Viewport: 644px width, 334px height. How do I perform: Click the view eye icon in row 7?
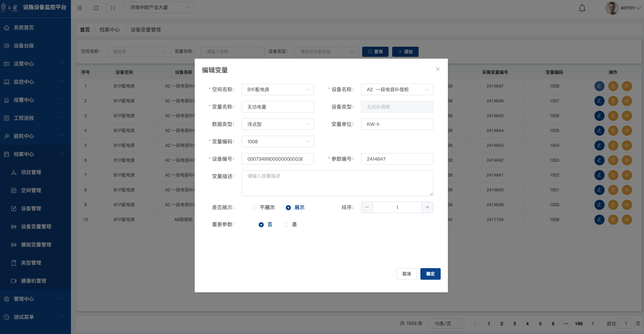pos(627,175)
